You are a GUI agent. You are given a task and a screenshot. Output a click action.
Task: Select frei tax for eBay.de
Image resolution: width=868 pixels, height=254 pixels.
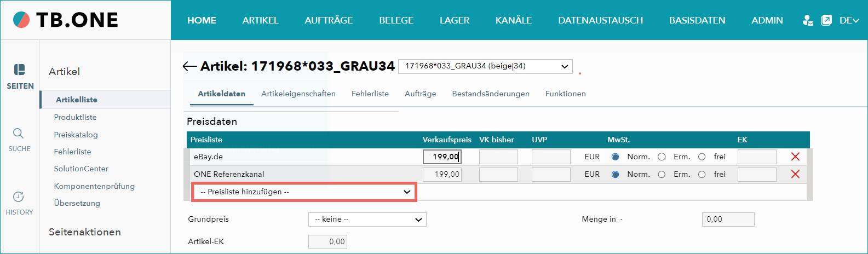pyautogui.click(x=702, y=157)
